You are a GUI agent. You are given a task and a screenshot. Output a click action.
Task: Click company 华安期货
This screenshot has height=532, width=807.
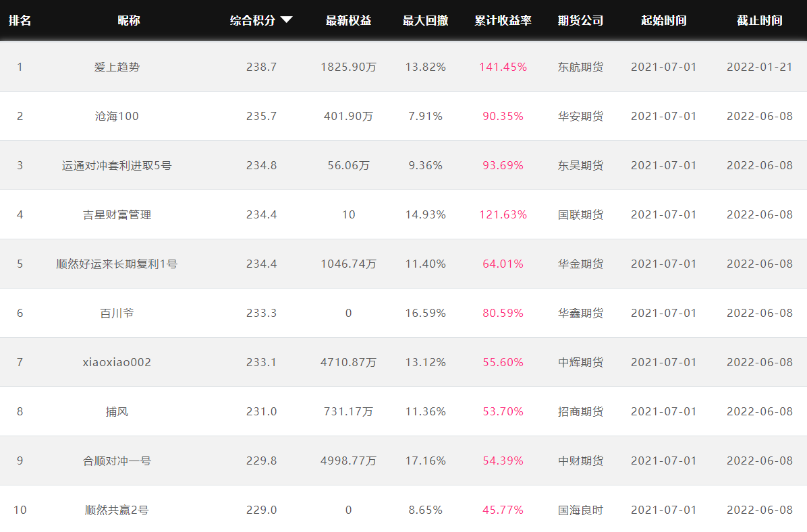click(580, 116)
